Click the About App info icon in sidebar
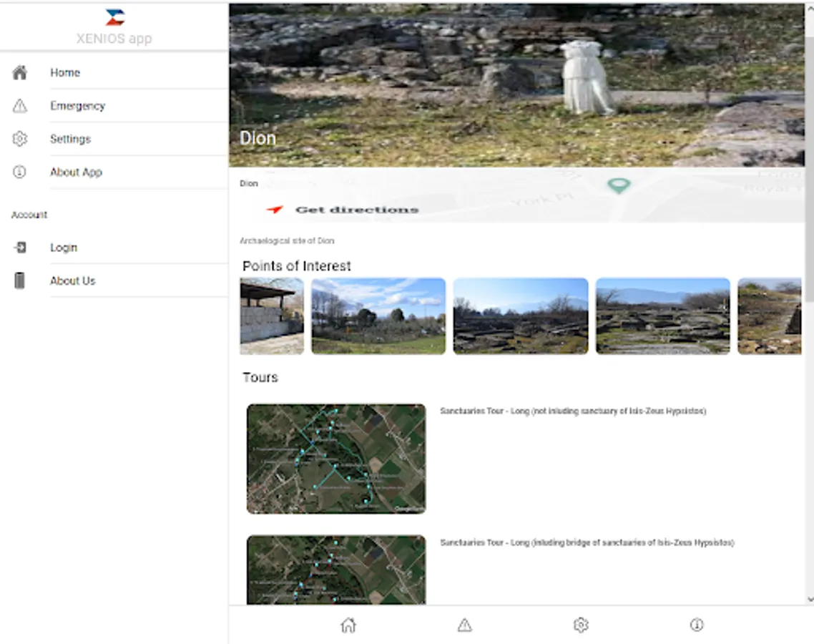The height and width of the screenshot is (644, 814). pyautogui.click(x=20, y=172)
